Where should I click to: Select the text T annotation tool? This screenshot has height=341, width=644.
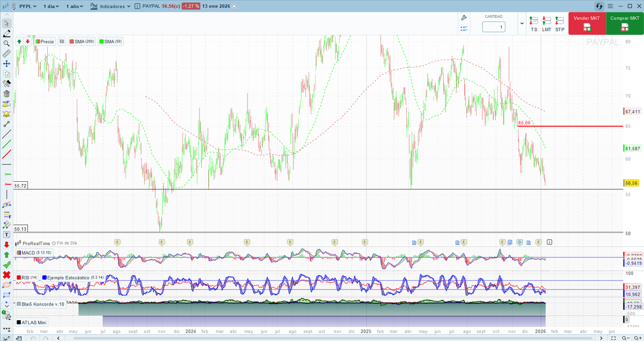click(6, 234)
